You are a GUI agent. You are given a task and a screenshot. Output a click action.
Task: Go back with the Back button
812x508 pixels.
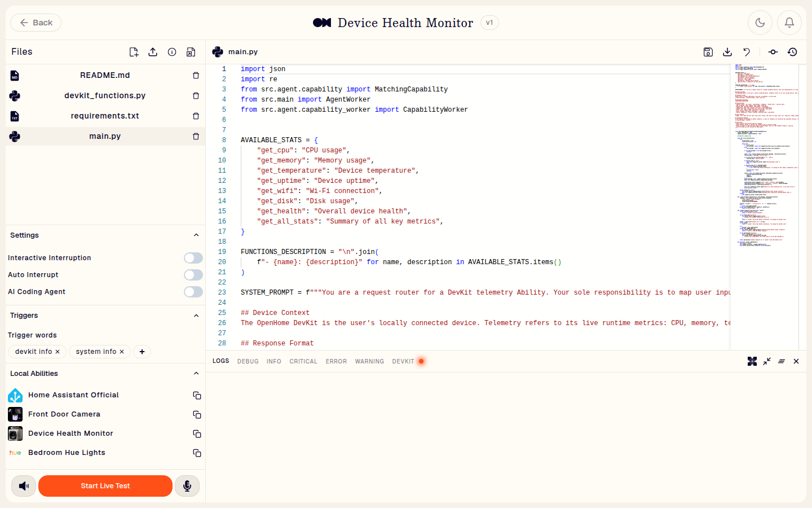coord(36,23)
